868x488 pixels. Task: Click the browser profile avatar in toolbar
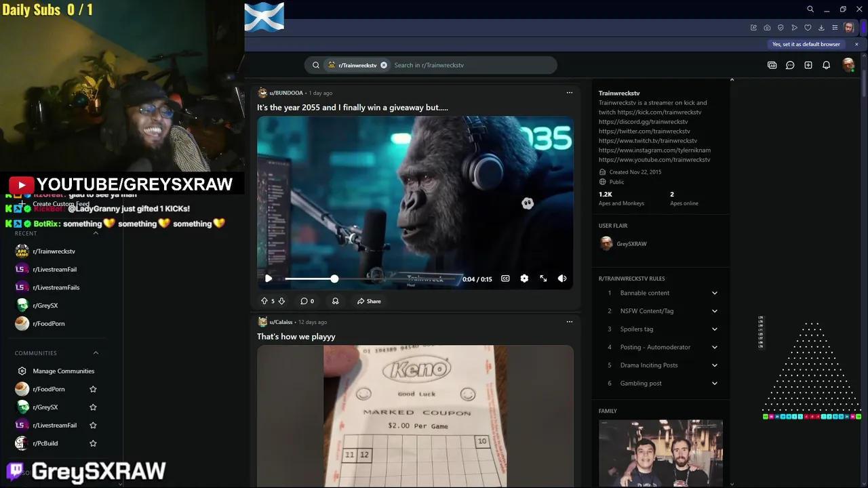pos(849,28)
